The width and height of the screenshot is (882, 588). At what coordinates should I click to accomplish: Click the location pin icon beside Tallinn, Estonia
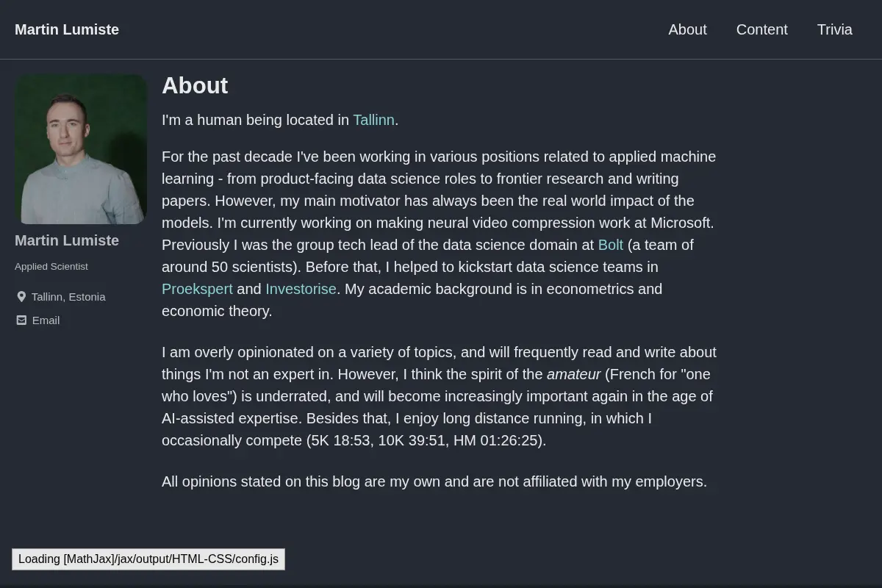pyautogui.click(x=21, y=297)
